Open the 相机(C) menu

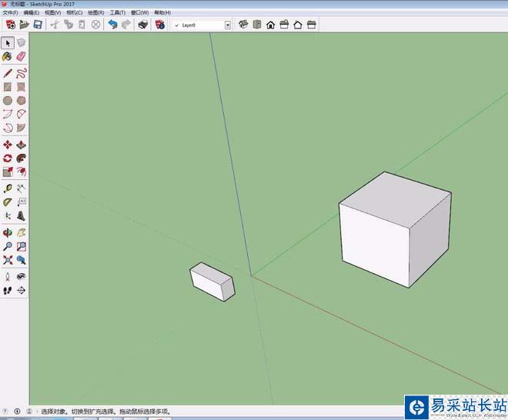[x=75, y=12]
